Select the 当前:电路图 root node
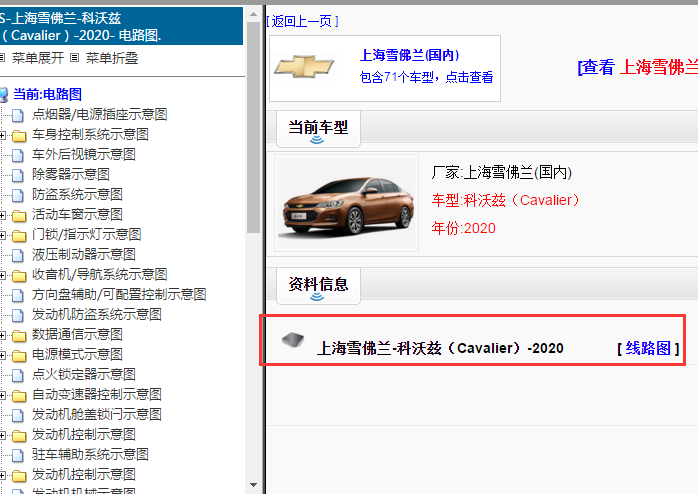 pos(47,94)
